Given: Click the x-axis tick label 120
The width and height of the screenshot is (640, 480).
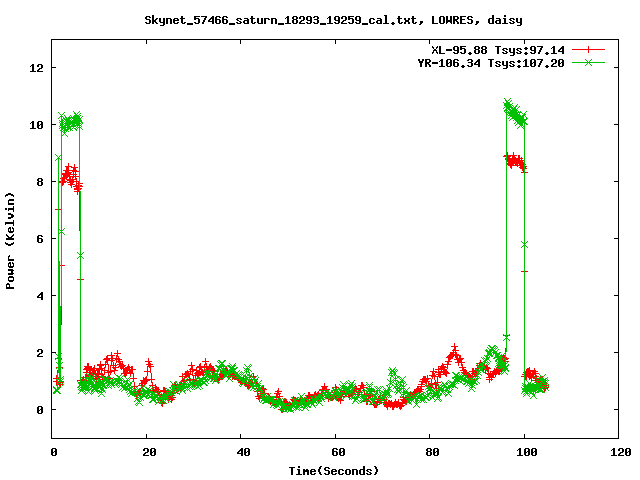Looking at the screenshot, I should (621, 452).
